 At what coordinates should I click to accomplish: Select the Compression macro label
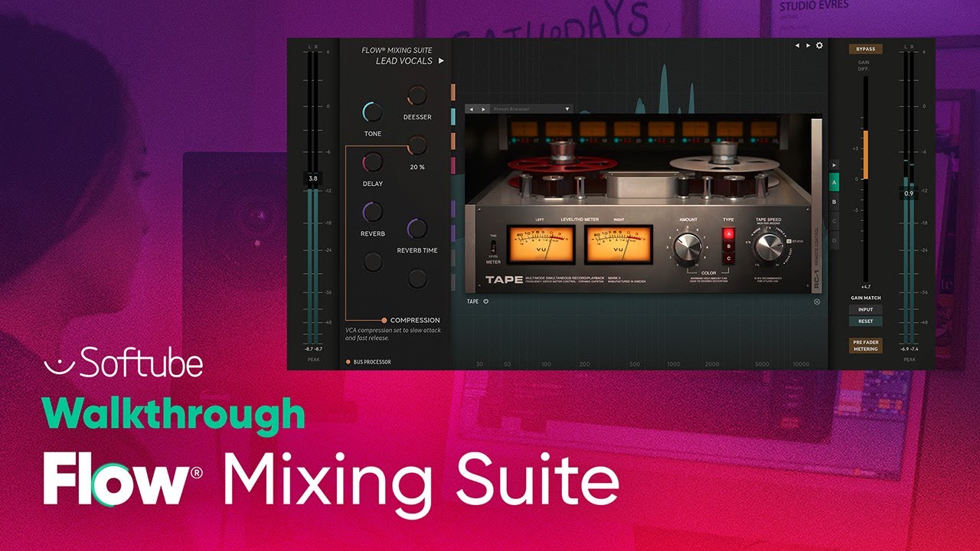[x=415, y=320]
